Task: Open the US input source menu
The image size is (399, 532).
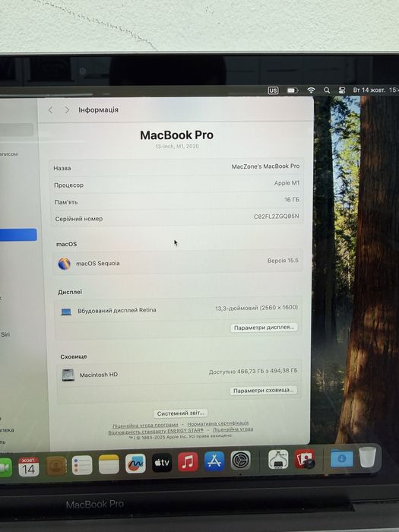Action: [273, 90]
